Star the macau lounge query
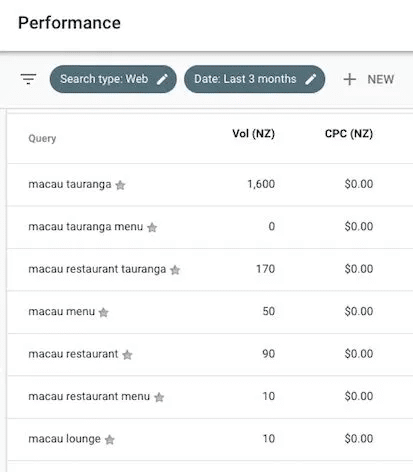Image resolution: width=413 pixels, height=472 pixels. (x=110, y=440)
